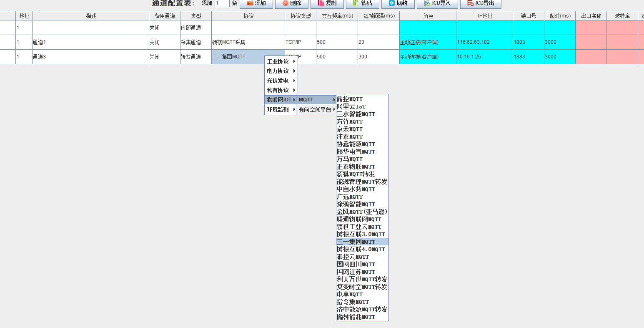Screen dimensions: 644x328
Task: Select 复变时空MQTT转发 protocol
Action: [x=362, y=287]
